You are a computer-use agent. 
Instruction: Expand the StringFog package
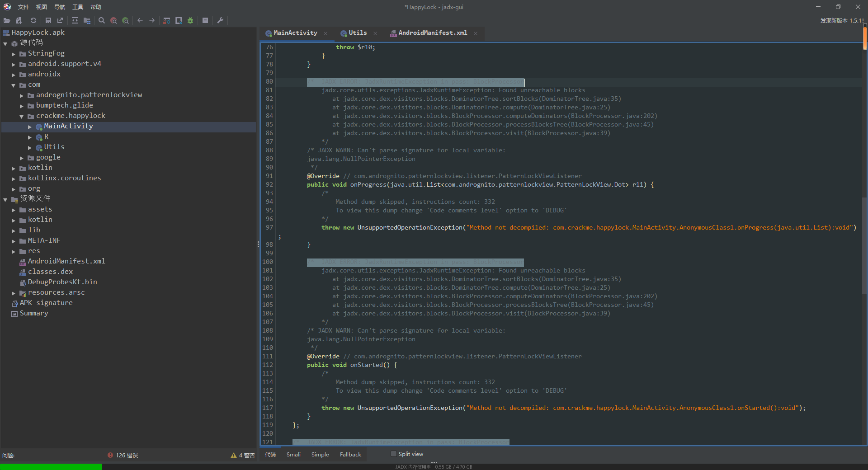14,54
